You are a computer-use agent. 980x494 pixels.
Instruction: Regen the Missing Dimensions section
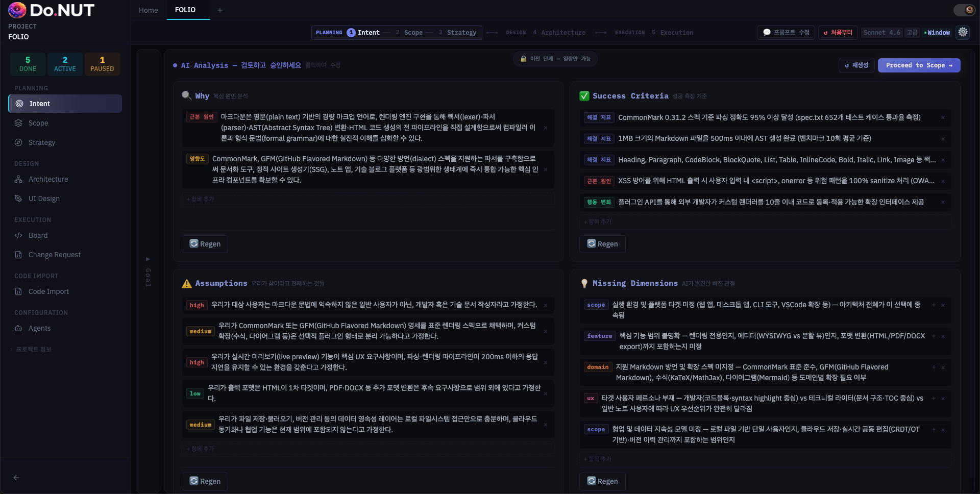pos(602,481)
